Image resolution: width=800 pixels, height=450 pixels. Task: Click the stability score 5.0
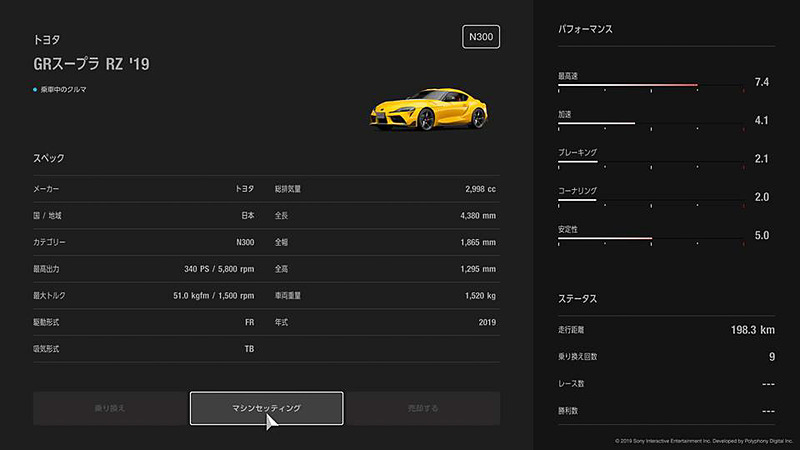click(x=762, y=235)
